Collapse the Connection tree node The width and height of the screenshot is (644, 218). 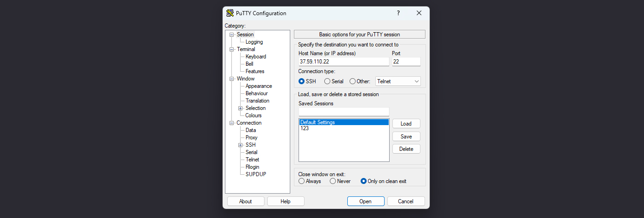232,123
